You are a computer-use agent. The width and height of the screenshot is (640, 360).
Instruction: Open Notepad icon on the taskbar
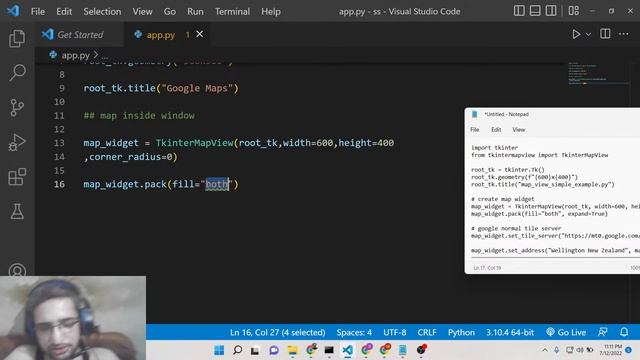(x=402, y=350)
